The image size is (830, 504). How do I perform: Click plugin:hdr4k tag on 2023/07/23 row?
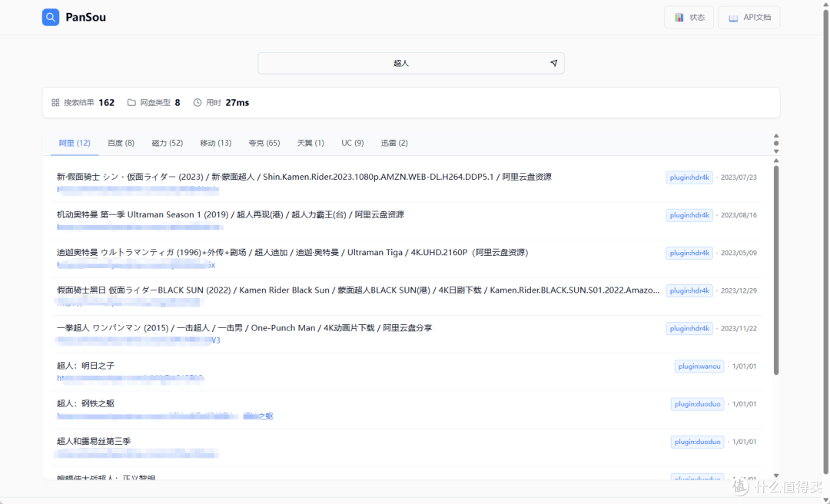(x=689, y=177)
